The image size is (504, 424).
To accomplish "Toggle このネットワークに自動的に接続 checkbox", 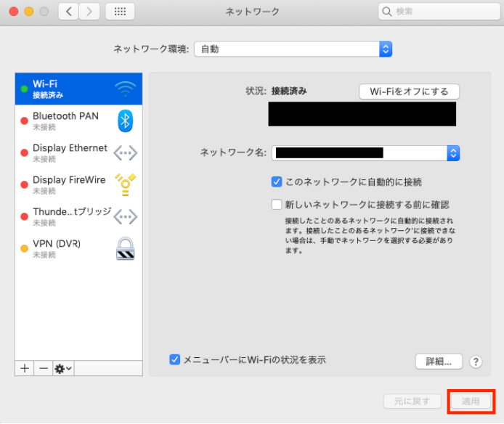I will [277, 182].
